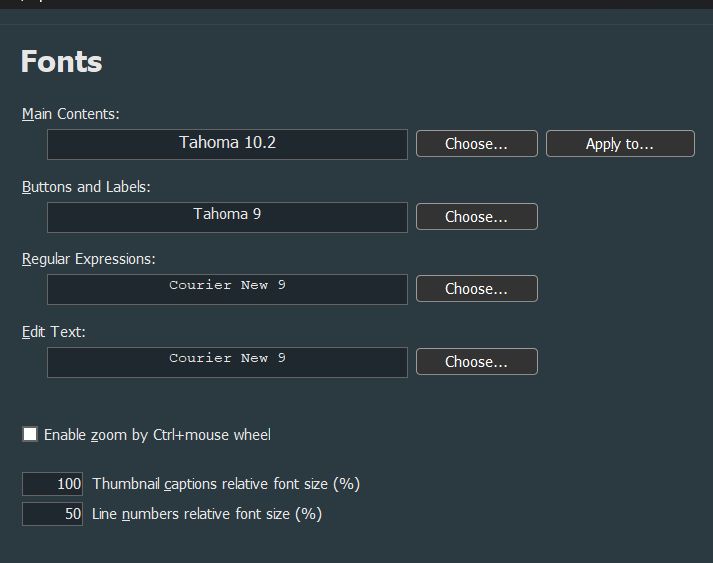
Task: Click the 'Enable zoom by Ctrl+mouse wheel' text
Action: pyautogui.click(x=157, y=435)
